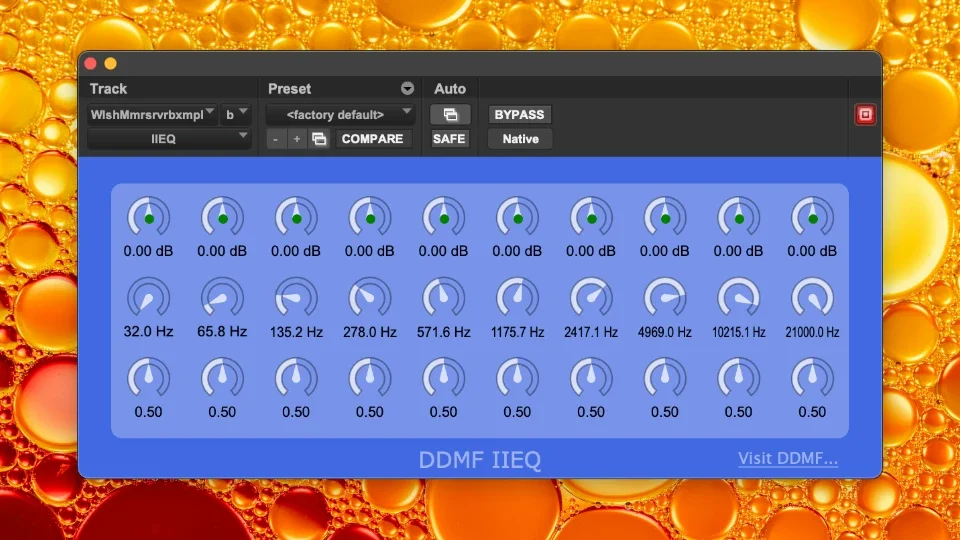The height and width of the screenshot is (540, 960).
Task: Click the Native button
Action: 520,139
